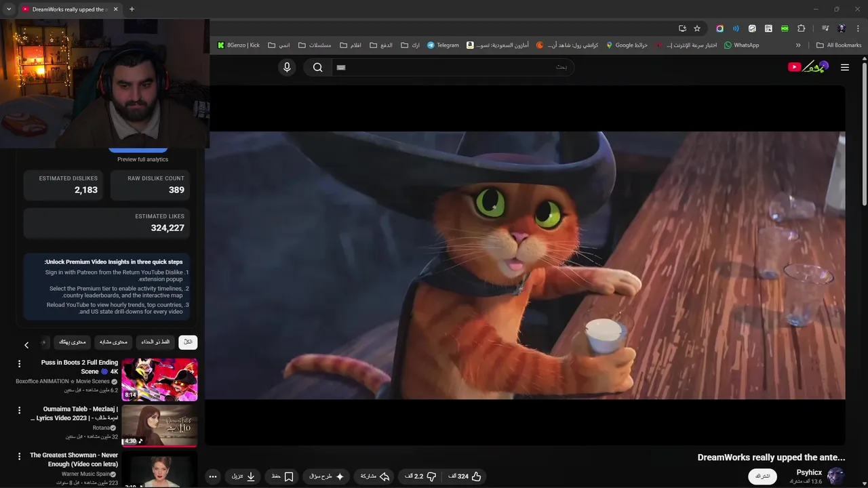Open media controls playlist icon
The width and height of the screenshot is (868, 488).
pyautogui.click(x=825, y=28)
